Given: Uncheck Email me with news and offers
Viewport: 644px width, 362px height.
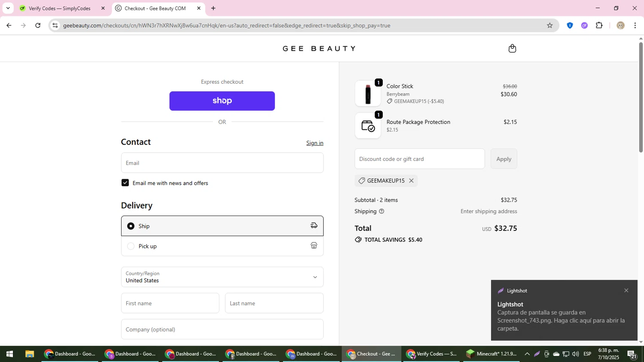Looking at the screenshot, I should 125,183.
